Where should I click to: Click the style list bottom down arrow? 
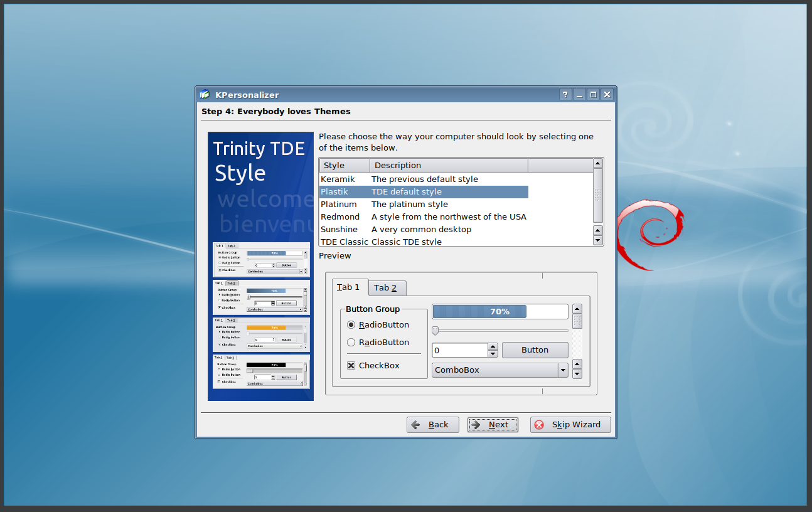click(x=597, y=240)
